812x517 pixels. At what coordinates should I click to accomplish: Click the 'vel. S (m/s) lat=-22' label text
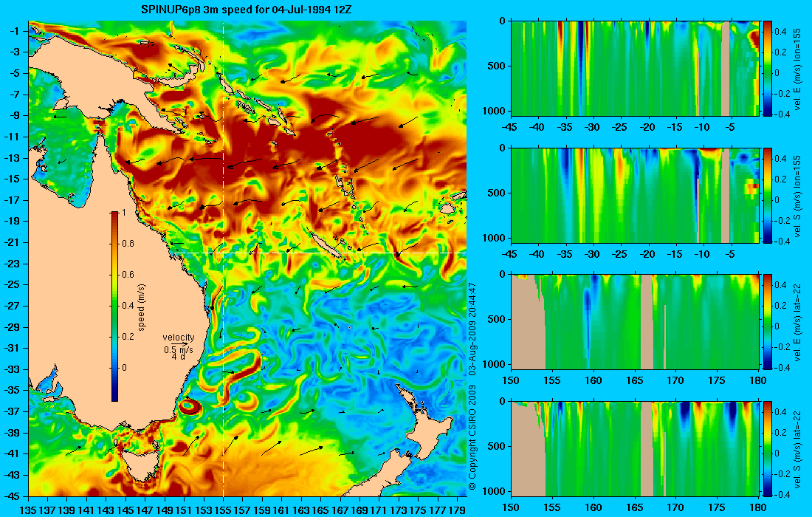pyautogui.click(x=798, y=449)
